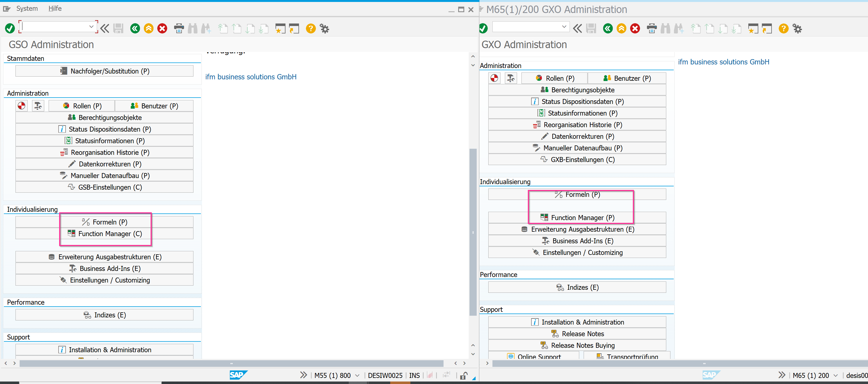Image resolution: width=868 pixels, height=384 pixels.
Task: Click red-white circle icon beside Rollen in GSO
Action: pyautogui.click(x=22, y=106)
